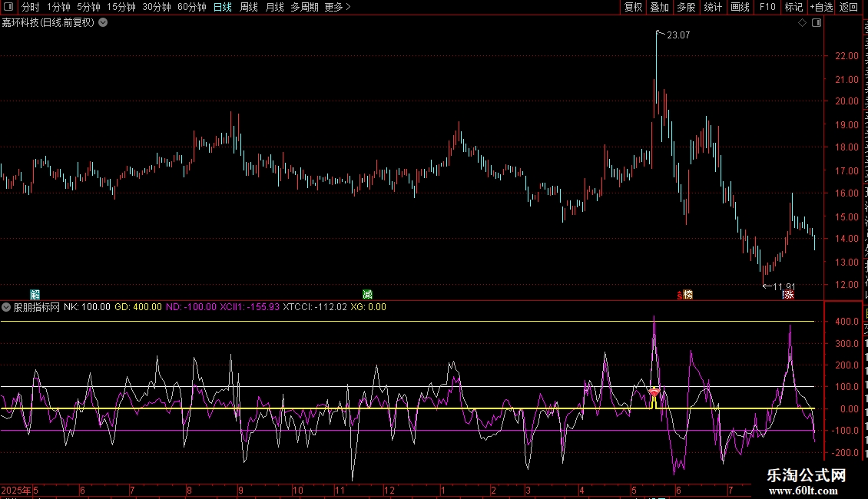
Task: Click the 400.0 indicator axis label
Action: pos(846,322)
